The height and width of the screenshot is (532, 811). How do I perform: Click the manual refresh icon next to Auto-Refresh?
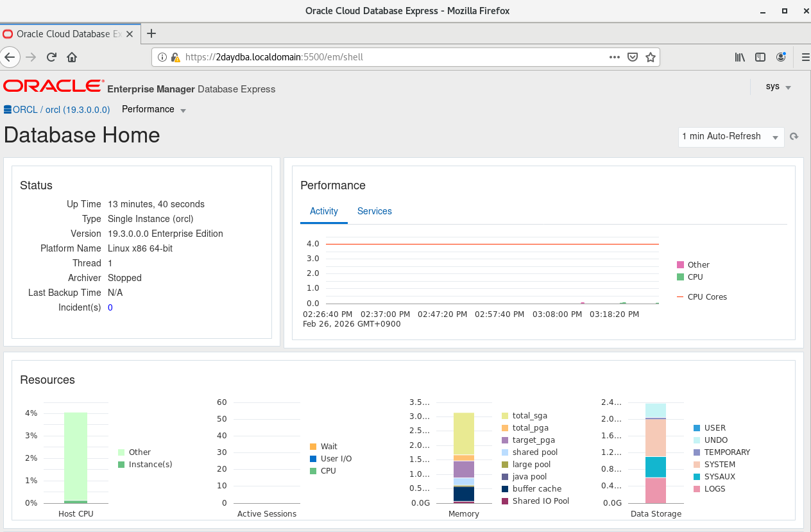pyautogui.click(x=794, y=137)
